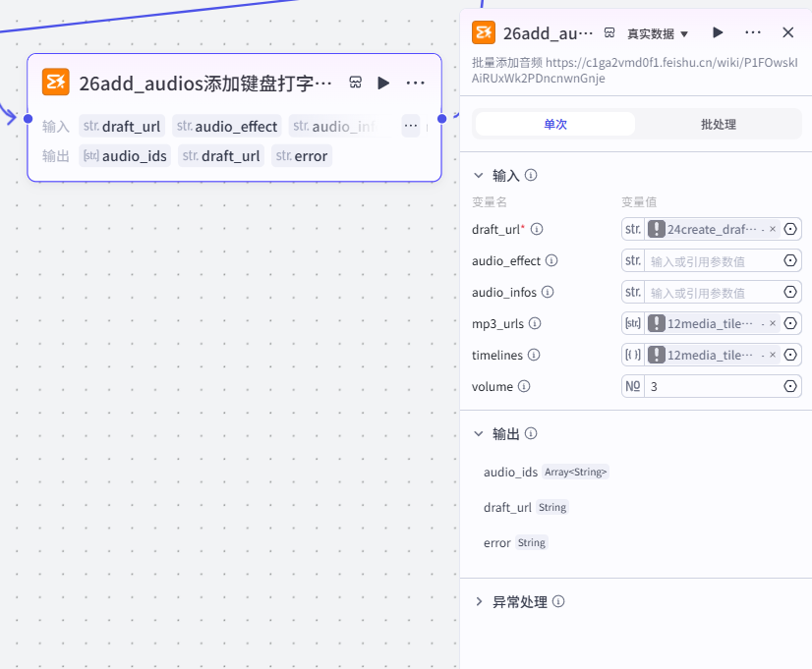Image resolution: width=812 pixels, height=669 pixels.
Task: Show info tooltip for audio_infos parameter
Action: click(548, 292)
